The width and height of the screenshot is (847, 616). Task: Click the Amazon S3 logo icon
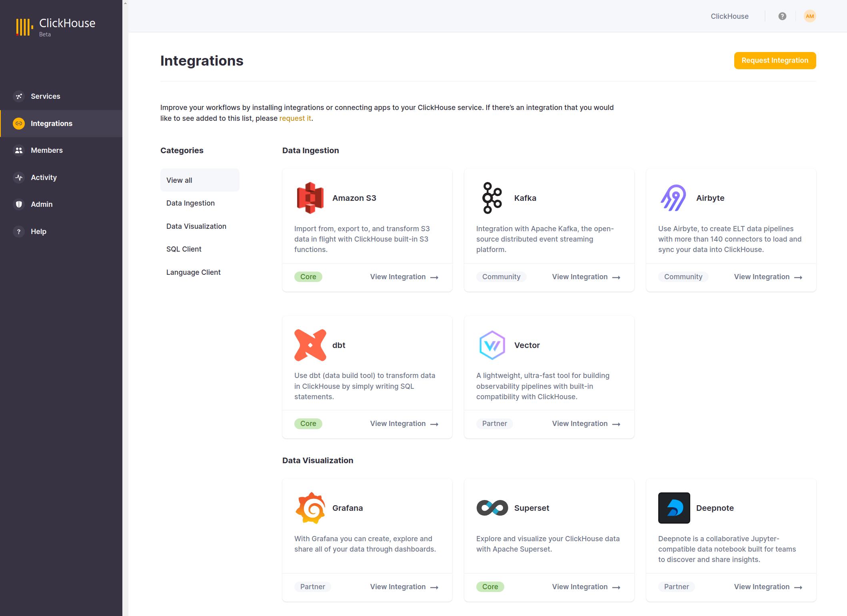point(310,198)
